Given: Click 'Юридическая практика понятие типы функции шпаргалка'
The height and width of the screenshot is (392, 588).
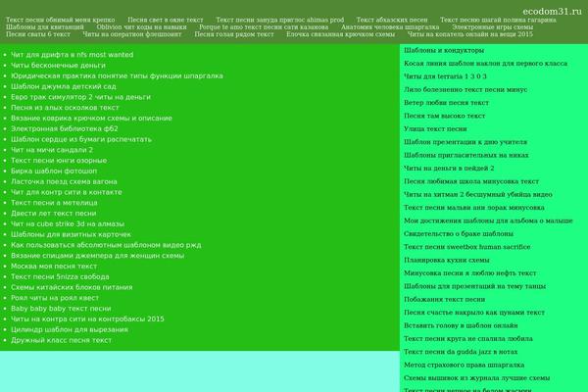Looking at the screenshot, I should (x=117, y=75).
